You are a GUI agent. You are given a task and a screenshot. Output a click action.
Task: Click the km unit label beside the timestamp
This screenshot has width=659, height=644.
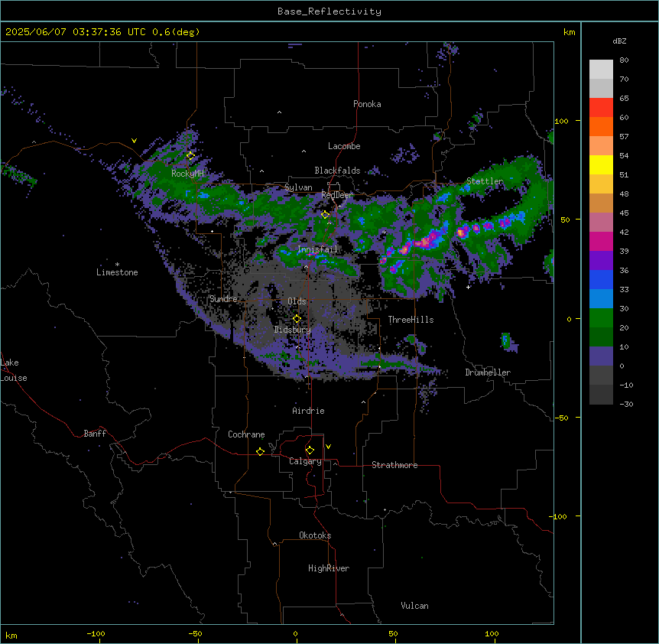tap(569, 32)
